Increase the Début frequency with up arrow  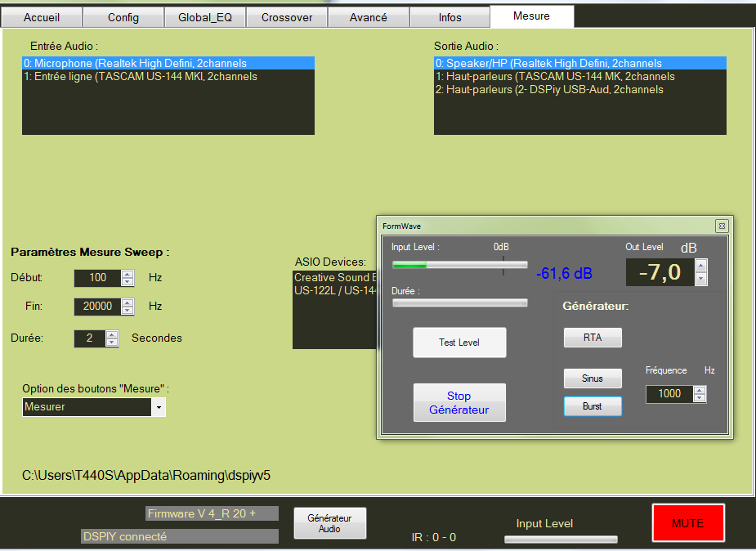tap(127, 274)
